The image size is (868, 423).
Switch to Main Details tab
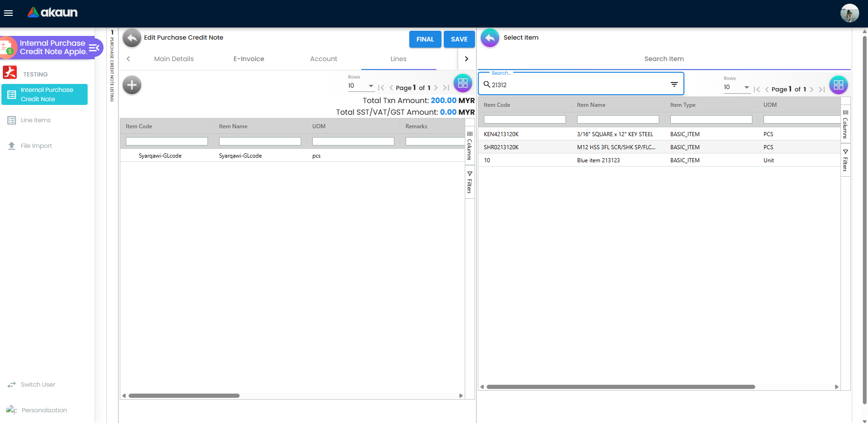coord(174,59)
